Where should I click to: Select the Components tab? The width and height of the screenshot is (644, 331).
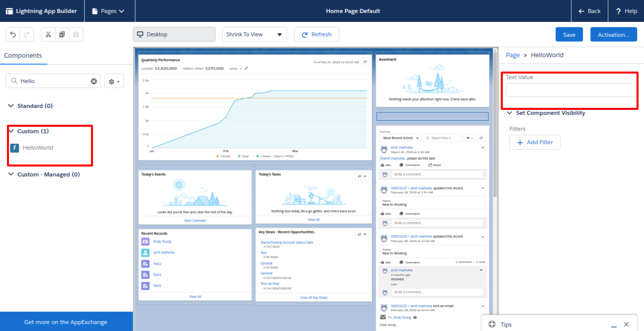pos(23,56)
